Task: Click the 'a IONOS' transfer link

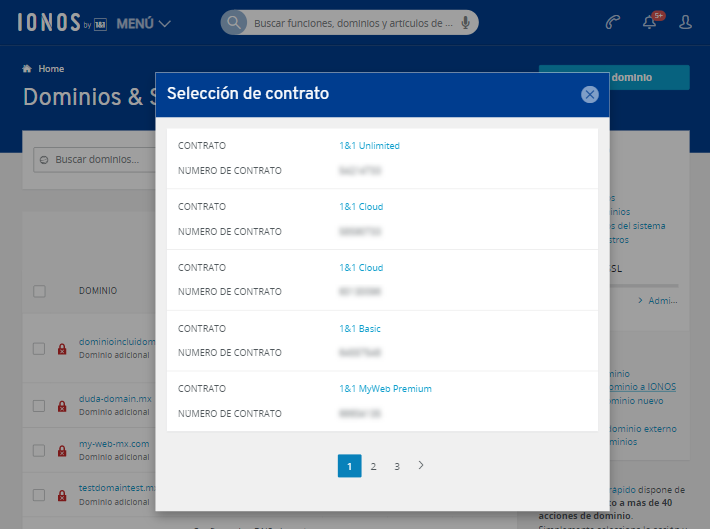Action: point(643,387)
